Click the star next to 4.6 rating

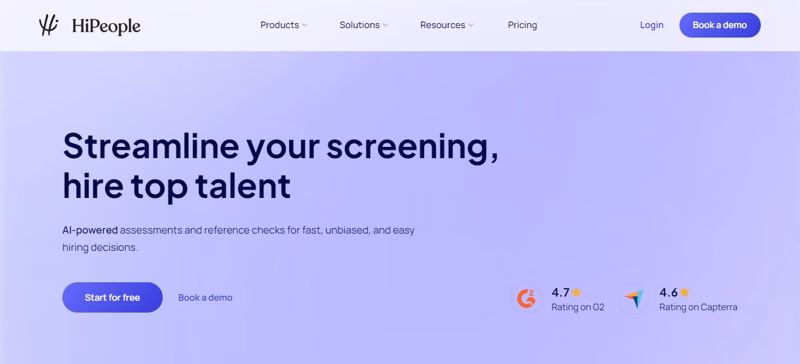(684, 293)
